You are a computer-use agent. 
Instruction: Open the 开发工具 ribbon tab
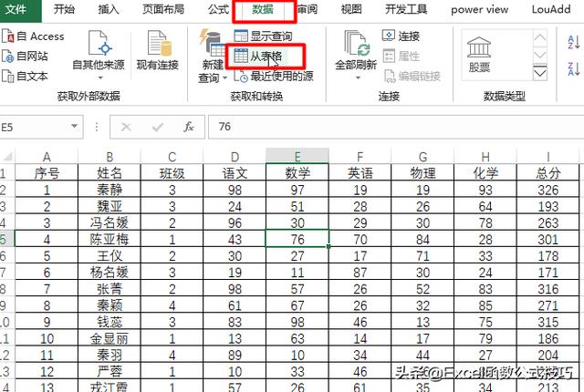406,9
